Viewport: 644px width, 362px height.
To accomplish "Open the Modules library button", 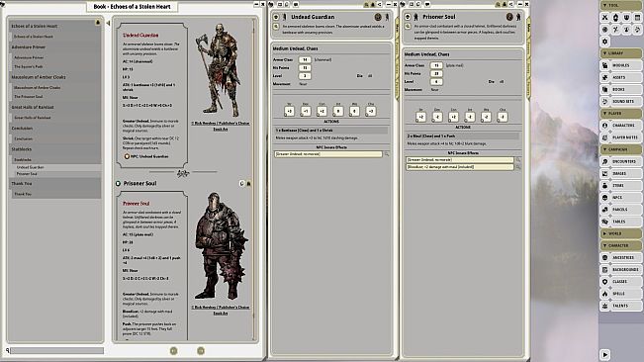I will point(620,65).
